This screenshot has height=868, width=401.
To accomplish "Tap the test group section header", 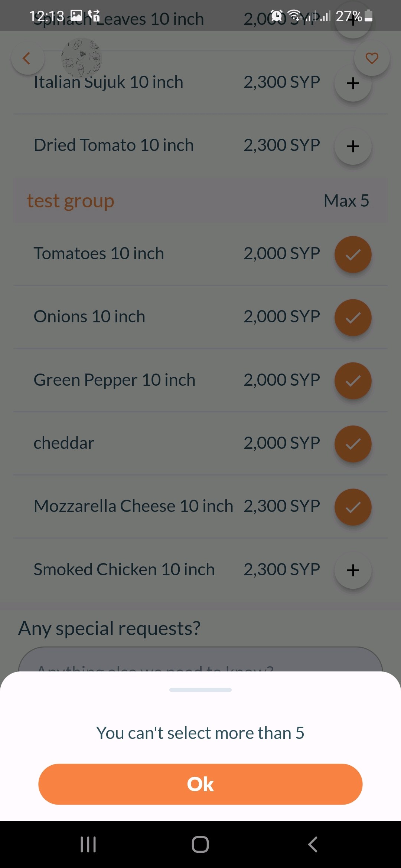I will tap(71, 201).
